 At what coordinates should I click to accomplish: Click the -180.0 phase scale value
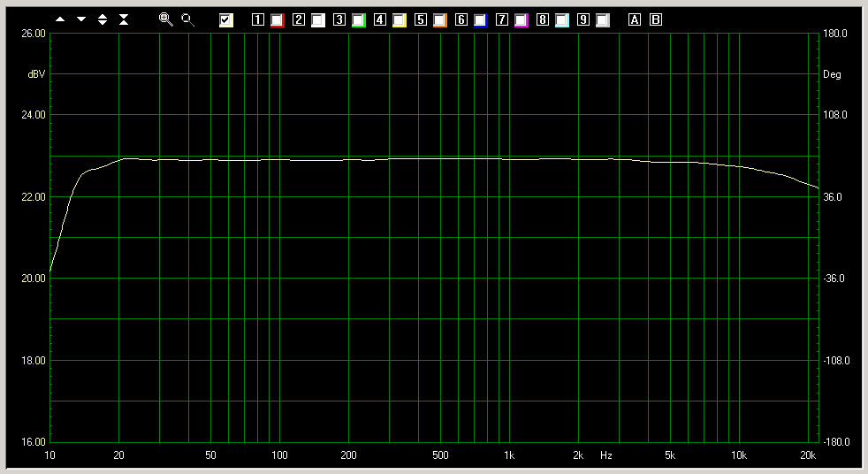(836, 442)
